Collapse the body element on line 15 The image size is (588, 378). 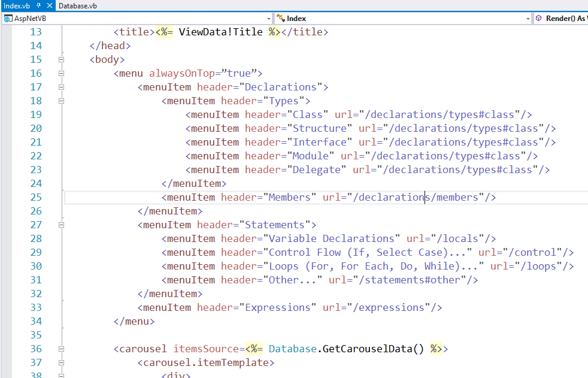60,59
